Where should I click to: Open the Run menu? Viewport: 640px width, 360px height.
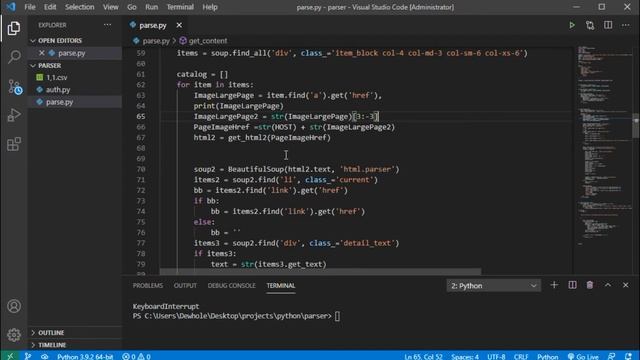pyautogui.click(x=151, y=7)
